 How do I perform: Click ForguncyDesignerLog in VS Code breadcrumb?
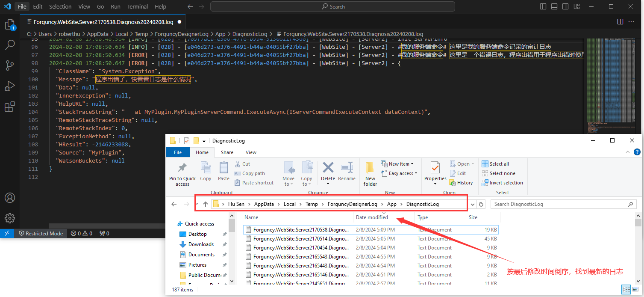click(x=182, y=34)
